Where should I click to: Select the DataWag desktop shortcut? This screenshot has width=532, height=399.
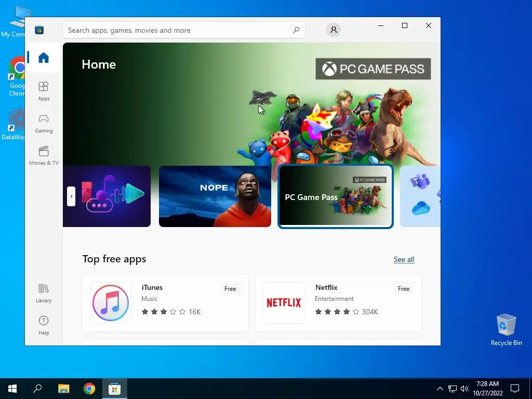[14, 124]
